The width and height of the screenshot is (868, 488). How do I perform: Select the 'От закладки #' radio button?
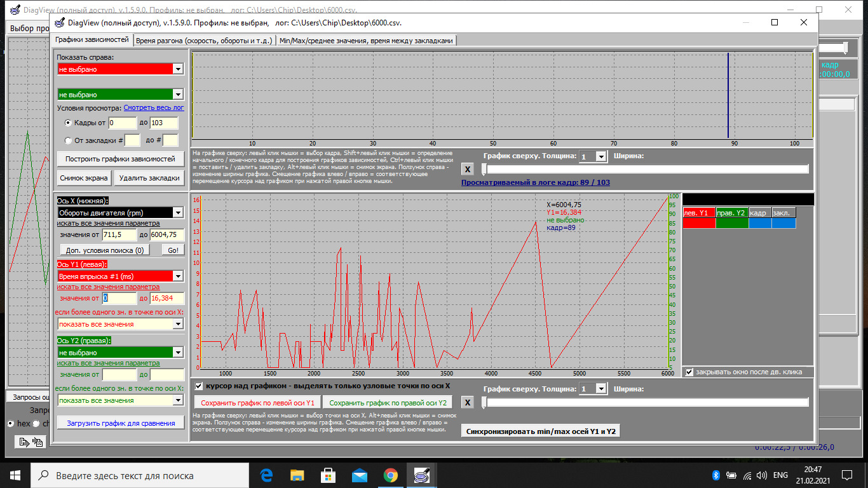coord(69,140)
